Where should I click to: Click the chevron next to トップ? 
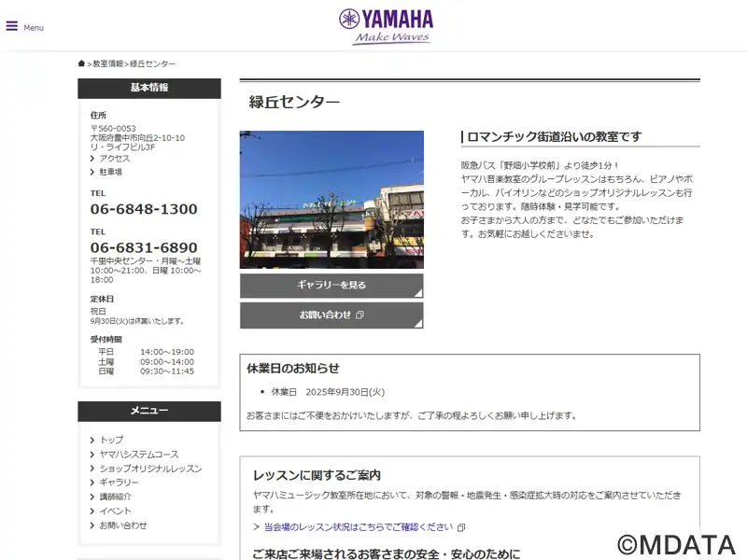(x=92, y=440)
